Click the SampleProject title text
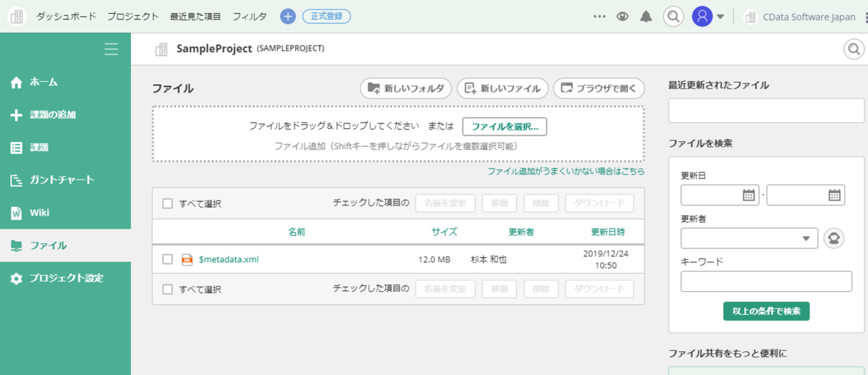The height and width of the screenshot is (375, 868). [214, 49]
